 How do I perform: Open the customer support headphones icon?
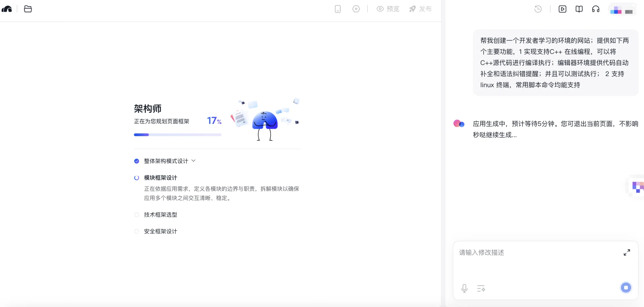[595, 9]
